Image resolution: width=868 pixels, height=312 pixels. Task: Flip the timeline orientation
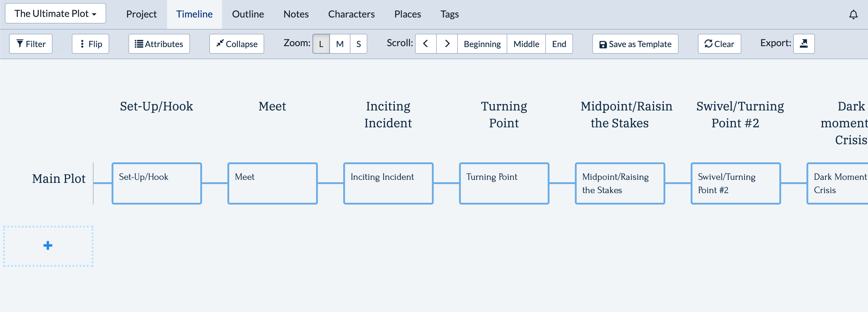pyautogui.click(x=90, y=44)
